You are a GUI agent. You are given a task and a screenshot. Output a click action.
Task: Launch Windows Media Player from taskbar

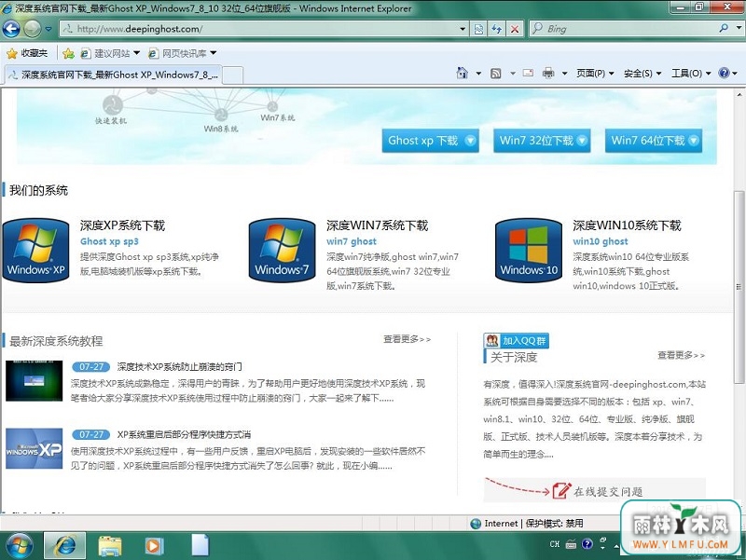(153, 546)
